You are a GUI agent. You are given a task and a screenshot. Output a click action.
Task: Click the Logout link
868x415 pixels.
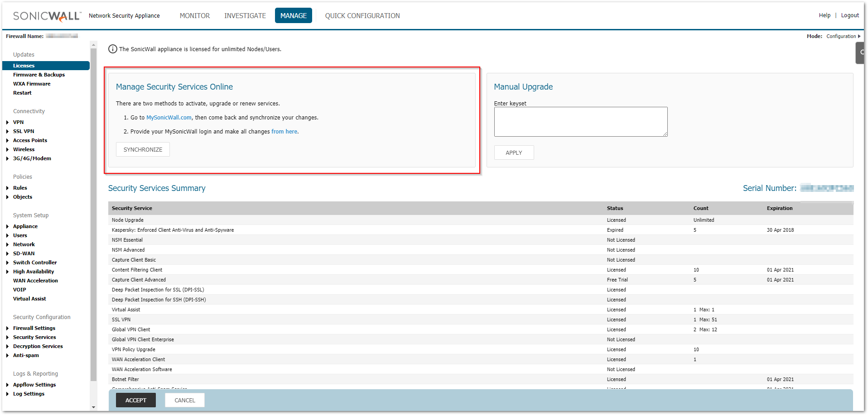coord(849,15)
